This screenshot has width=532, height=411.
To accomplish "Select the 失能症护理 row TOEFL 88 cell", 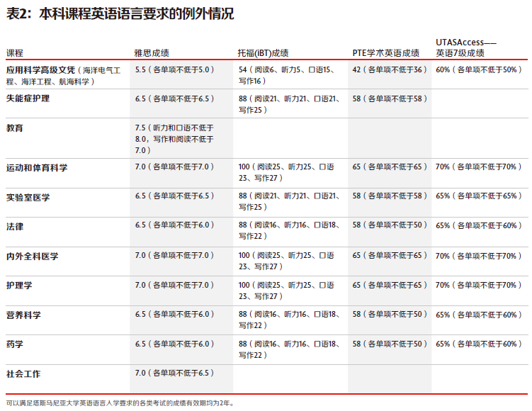I will coord(289,104).
